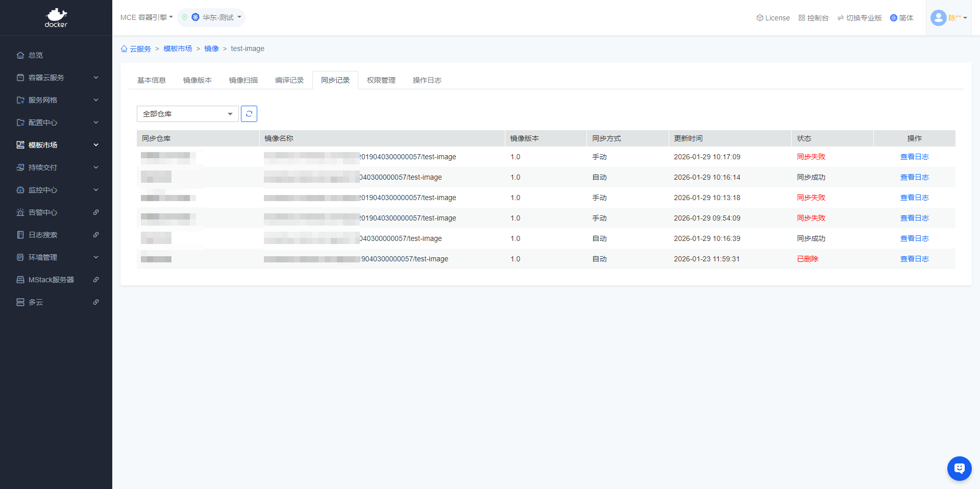Expand the MCE 容器引擎 product dropdown

pos(146,17)
